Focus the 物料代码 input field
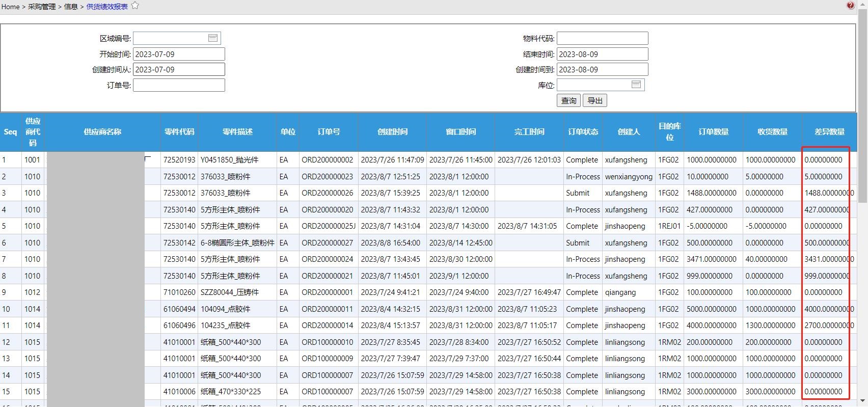The width and height of the screenshot is (868, 407). 602,38
